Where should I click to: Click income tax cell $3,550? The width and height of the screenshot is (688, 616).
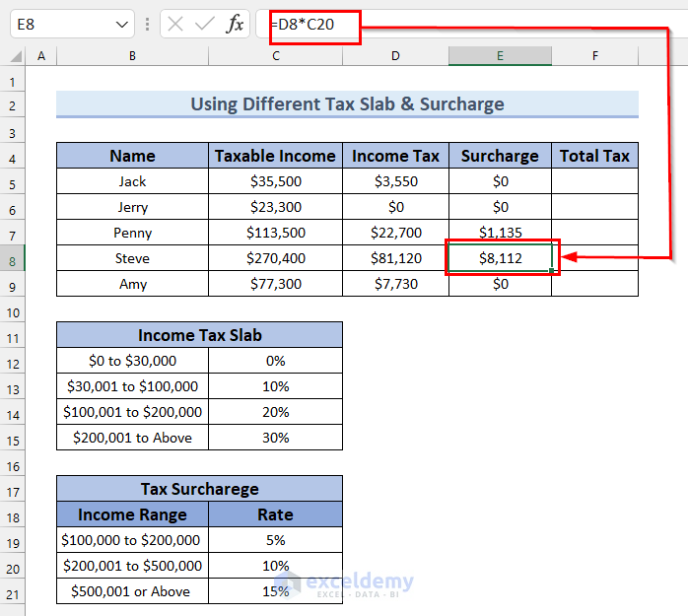click(x=395, y=181)
